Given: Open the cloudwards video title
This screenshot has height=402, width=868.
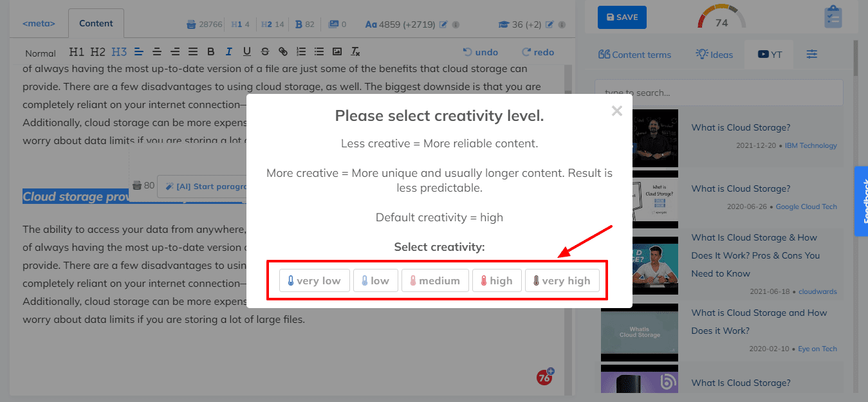Looking at the screenshot, I should (x=755, y=255).
